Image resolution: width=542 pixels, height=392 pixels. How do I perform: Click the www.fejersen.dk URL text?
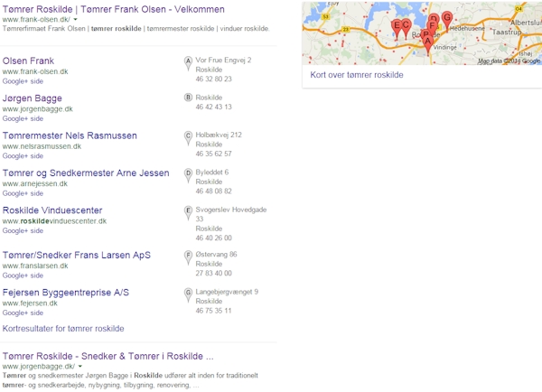pyautogui.click(x=30, y=303)
